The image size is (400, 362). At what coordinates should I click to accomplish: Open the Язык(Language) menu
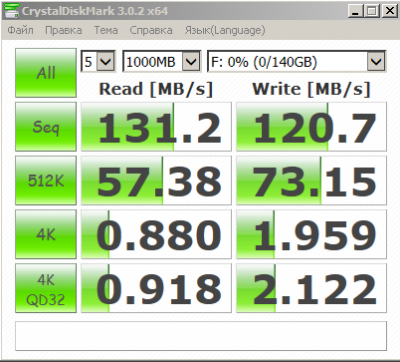tap(225, 30)
